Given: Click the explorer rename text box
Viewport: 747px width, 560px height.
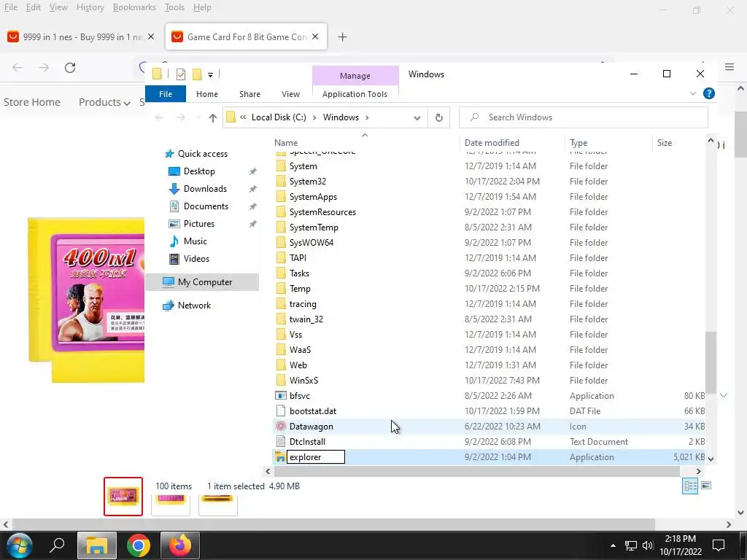Looking at the screenshot, I should tap(315, 457).
